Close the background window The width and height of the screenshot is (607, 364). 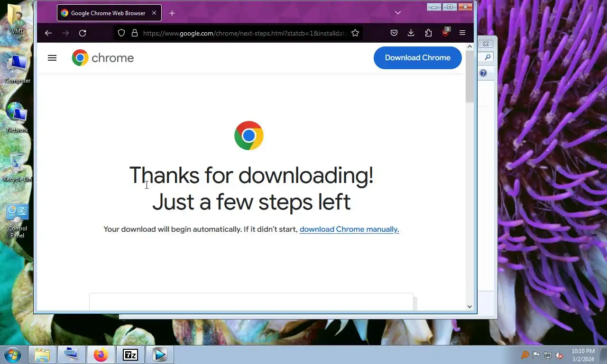point(486,44)
